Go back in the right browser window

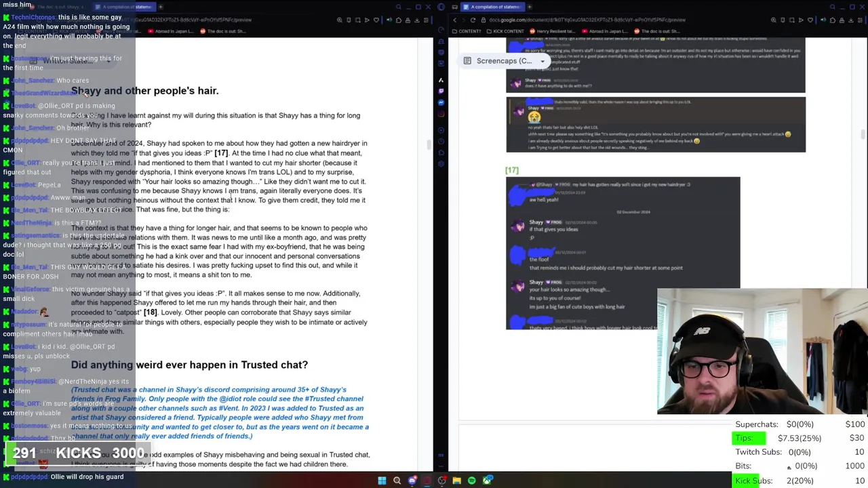tap(455, 20)
